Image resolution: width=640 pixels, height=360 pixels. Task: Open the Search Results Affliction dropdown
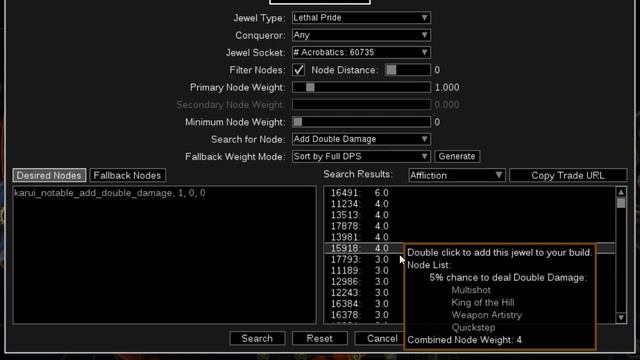point(457,175)
